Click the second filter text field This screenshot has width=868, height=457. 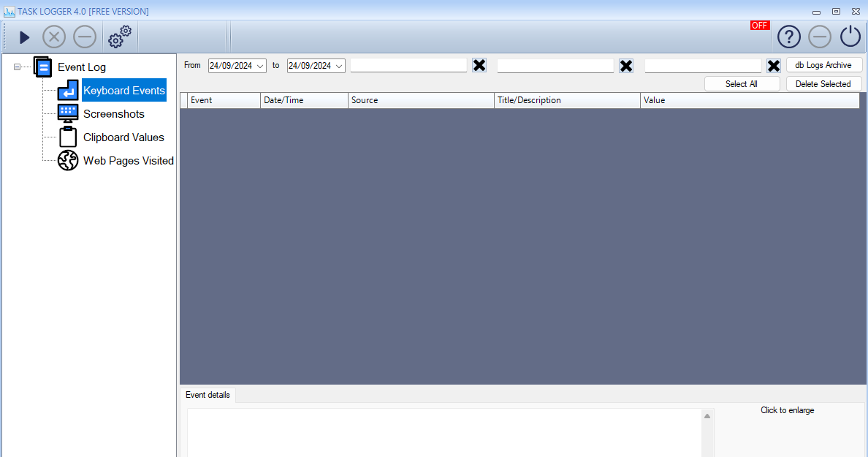(555, 66)
